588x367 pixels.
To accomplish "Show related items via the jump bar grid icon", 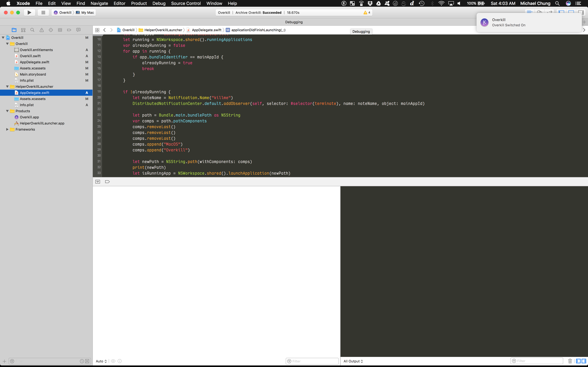I will tap(97, 30).
